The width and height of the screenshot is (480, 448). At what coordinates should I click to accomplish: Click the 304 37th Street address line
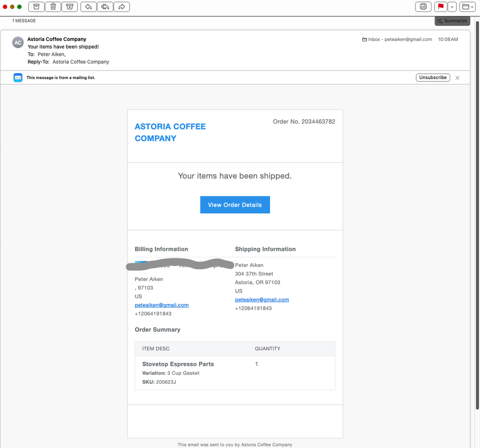pos(254,274)
